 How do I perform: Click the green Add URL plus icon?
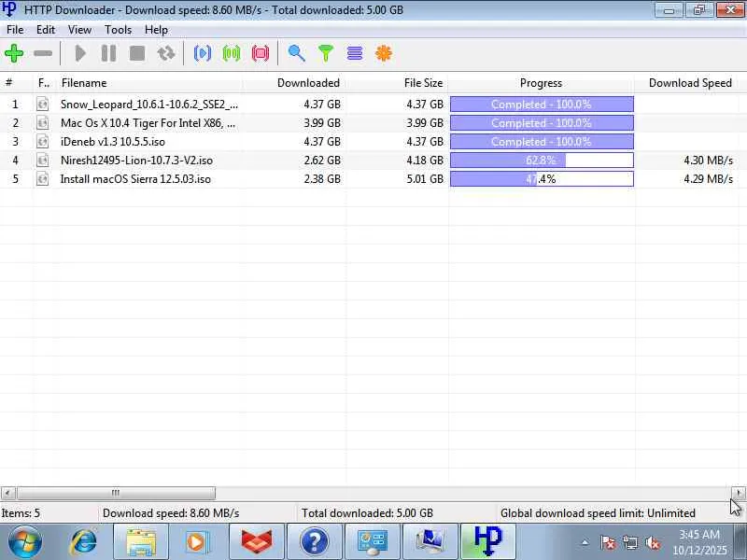click(14, 53)
